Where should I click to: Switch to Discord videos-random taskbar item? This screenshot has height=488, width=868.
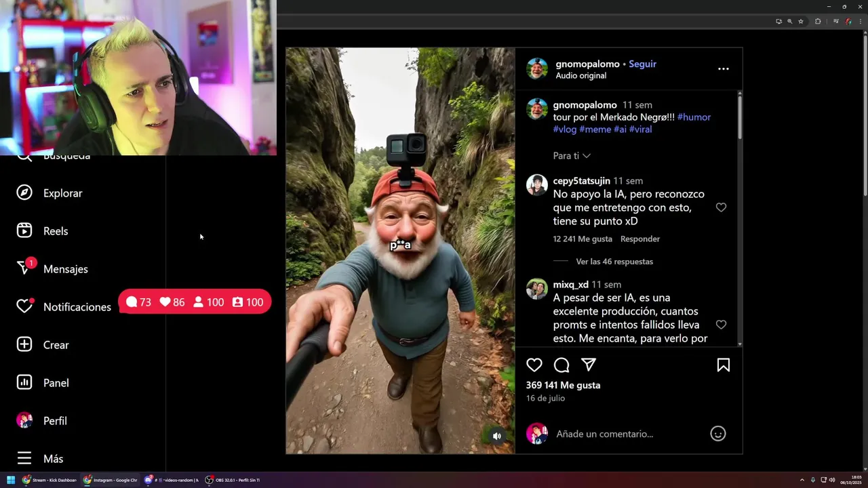(172, 480)
